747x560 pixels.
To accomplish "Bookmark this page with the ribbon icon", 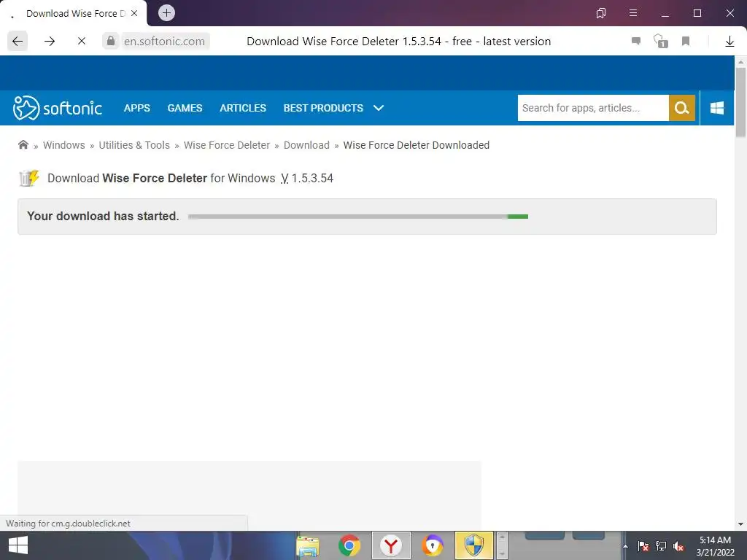I will click(686, 42).
